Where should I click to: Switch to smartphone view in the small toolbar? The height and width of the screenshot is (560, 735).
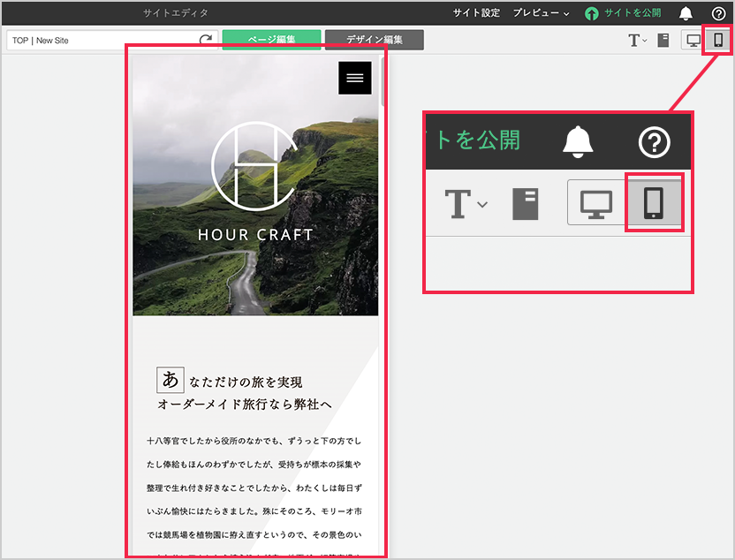[x=718, y=41]
